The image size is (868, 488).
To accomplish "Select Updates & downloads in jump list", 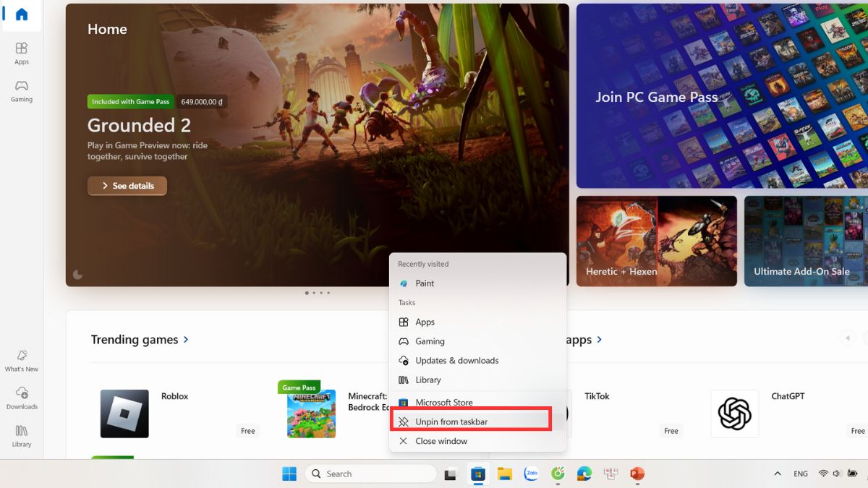I will tap(477, 360).
